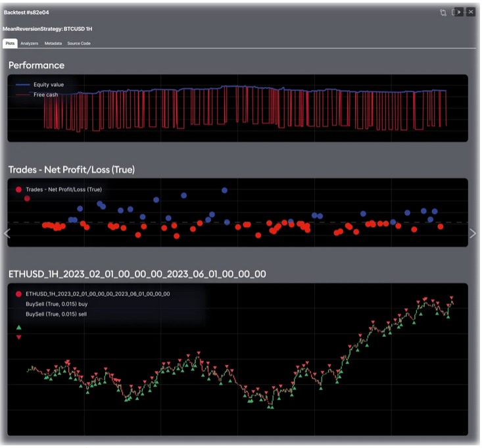Toggle BuySell sell legend entry

(56, 314)
